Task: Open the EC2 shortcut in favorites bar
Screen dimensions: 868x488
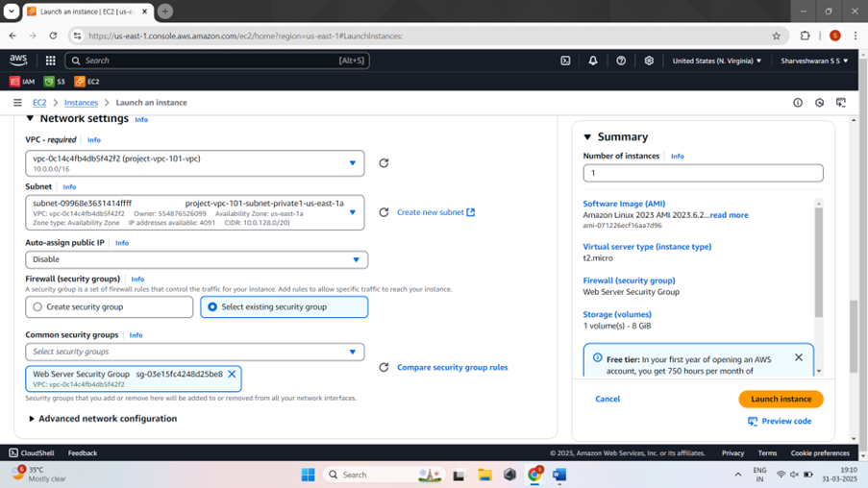Action: click(87, 82)
